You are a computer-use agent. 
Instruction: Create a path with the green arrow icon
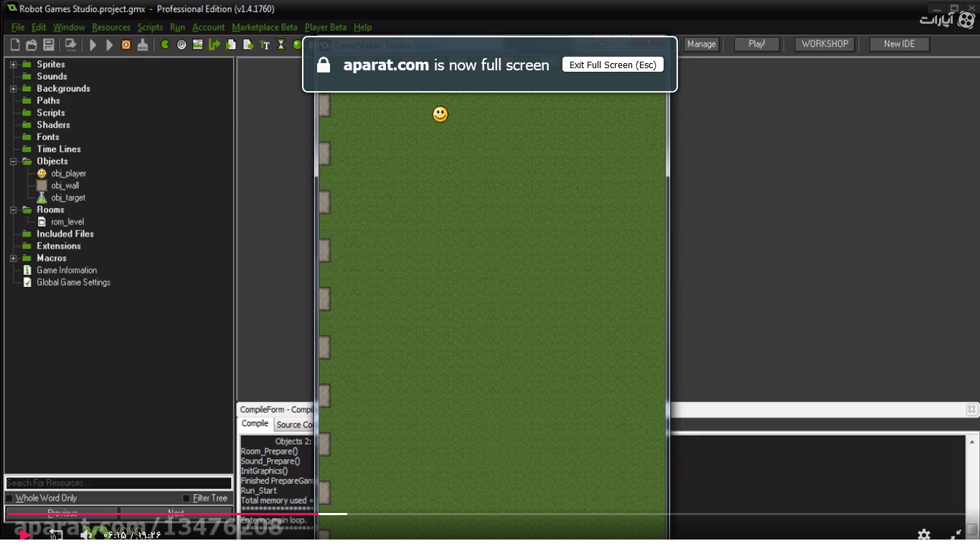click(x=215, y=44)
